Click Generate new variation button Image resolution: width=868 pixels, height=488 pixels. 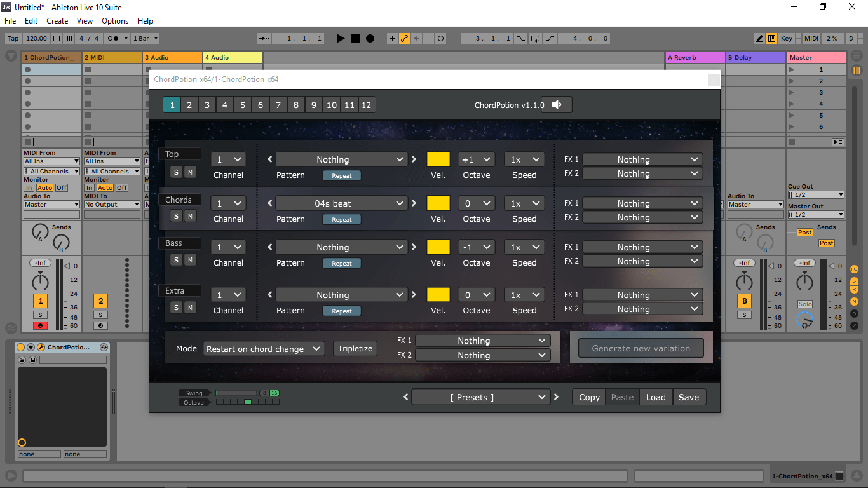[641, 348]
